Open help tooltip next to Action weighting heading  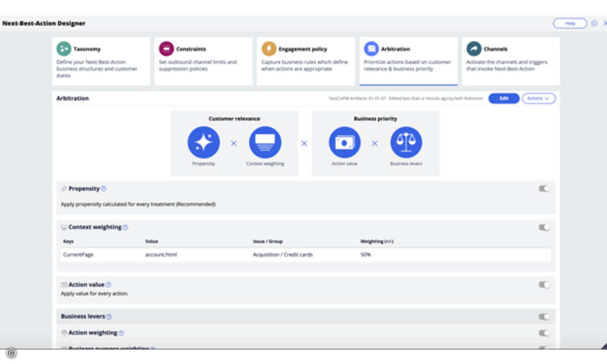[121, 333]
